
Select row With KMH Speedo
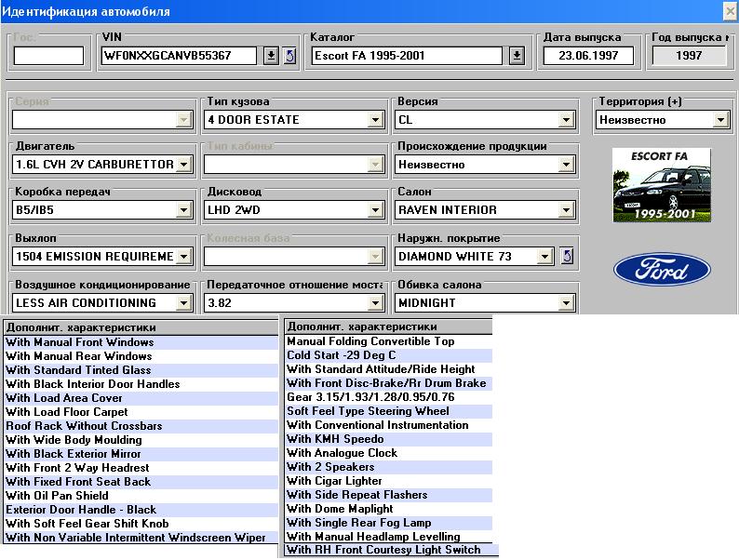(x=389, y=439)
